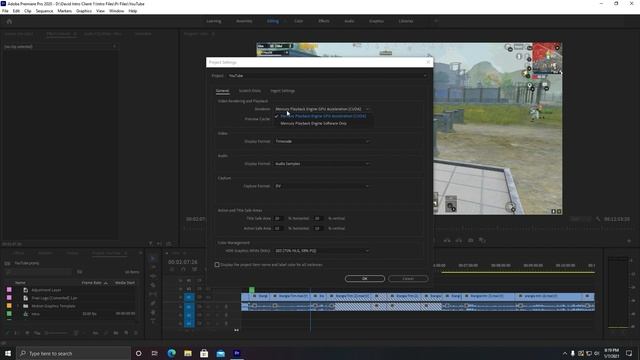Open the Renderer dropdown
This screenshot has width=640, height=360.
pos(322,109)
